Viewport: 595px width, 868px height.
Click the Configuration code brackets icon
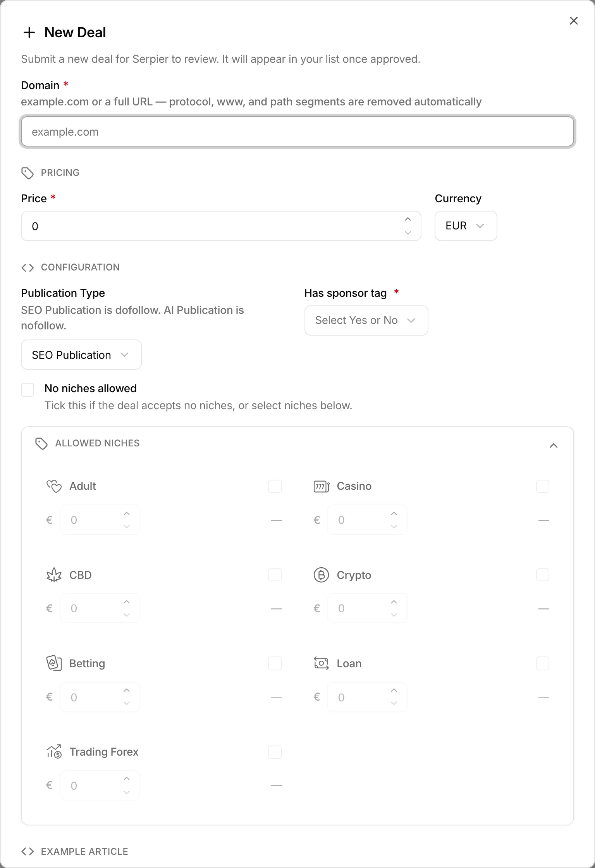click(28, 267)
